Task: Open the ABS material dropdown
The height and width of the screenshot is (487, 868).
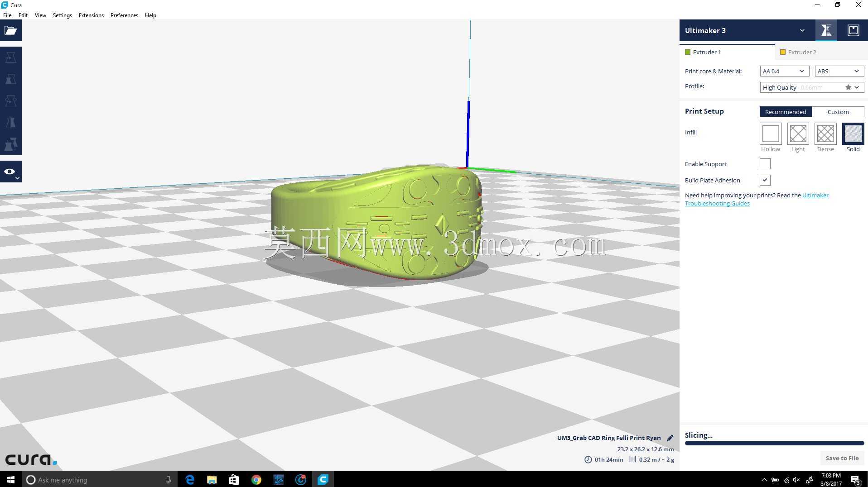Action: pyautogui.click(x=839, y=71)
